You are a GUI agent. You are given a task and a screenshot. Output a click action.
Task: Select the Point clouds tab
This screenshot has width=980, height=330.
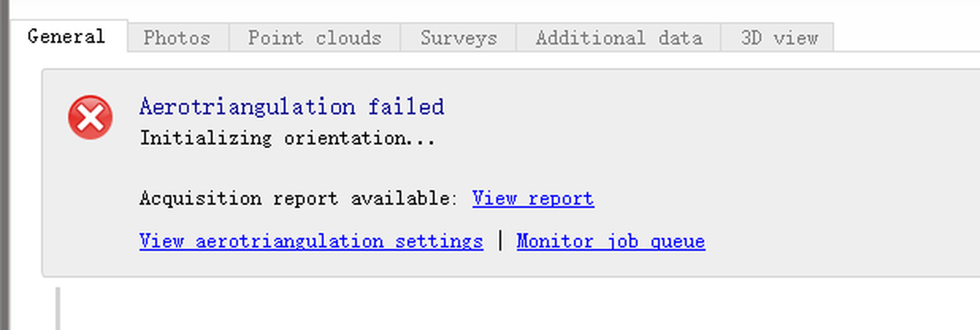click(x=314, y=38)
